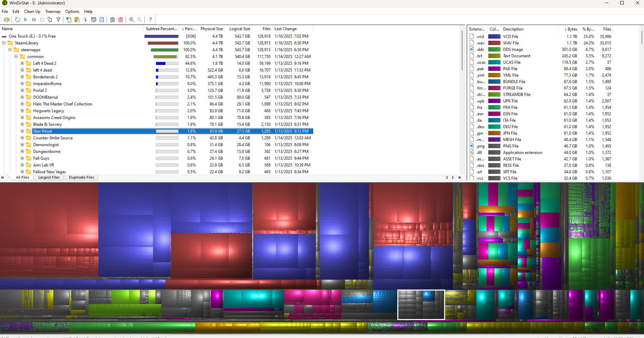Open the folder selection dialog icon
This screenshot has height=338, width=644.
(7, 19)
